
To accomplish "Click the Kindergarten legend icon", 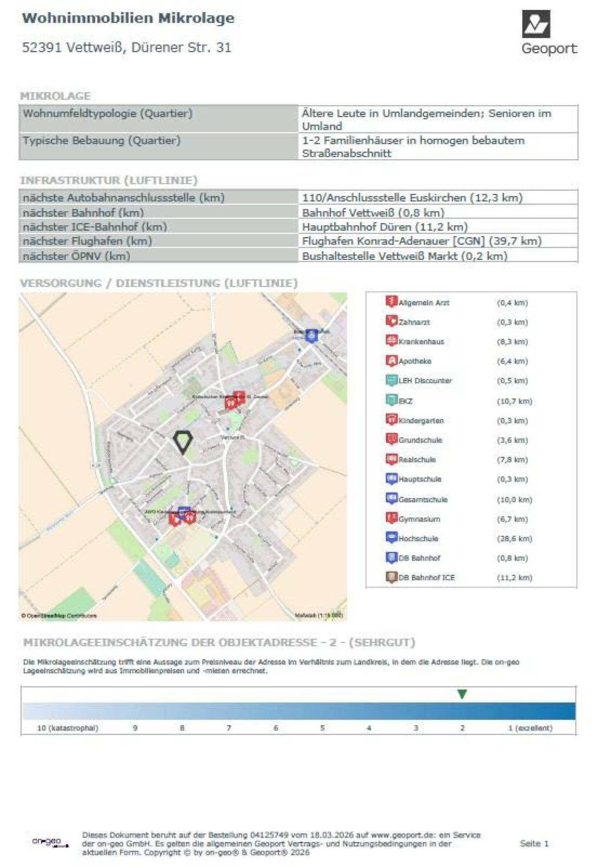I will tap(392, 419).
